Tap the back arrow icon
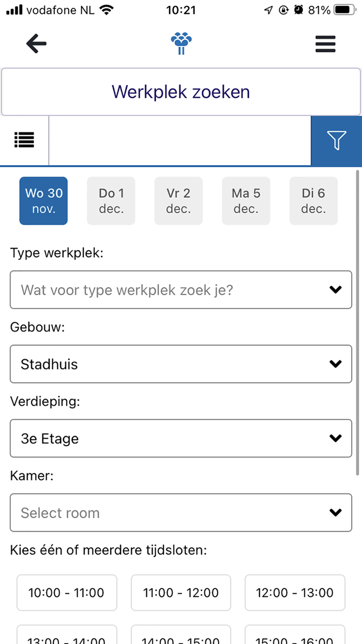 tap(36, 43)
